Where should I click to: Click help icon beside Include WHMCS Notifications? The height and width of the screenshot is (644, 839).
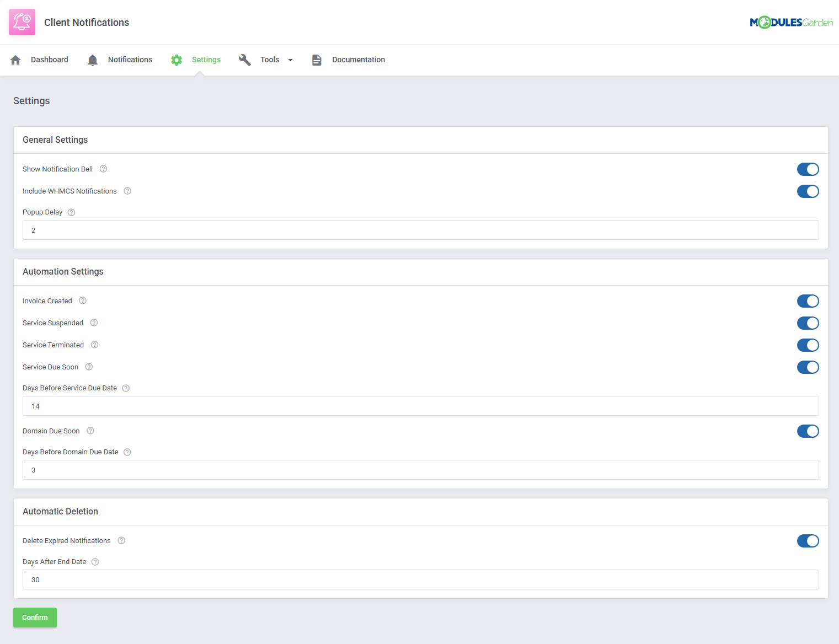click(127, 191)
